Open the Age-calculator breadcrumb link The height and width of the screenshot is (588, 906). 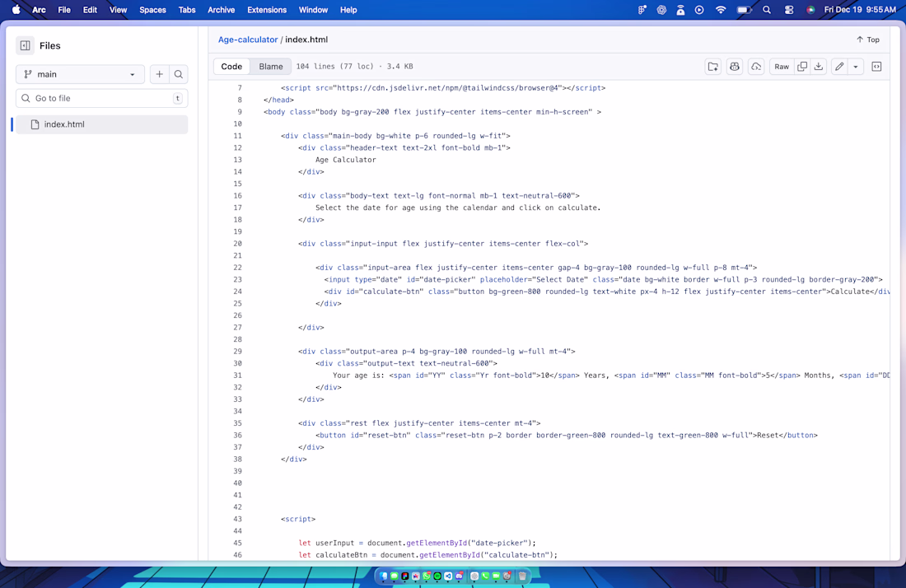point(248,40)
